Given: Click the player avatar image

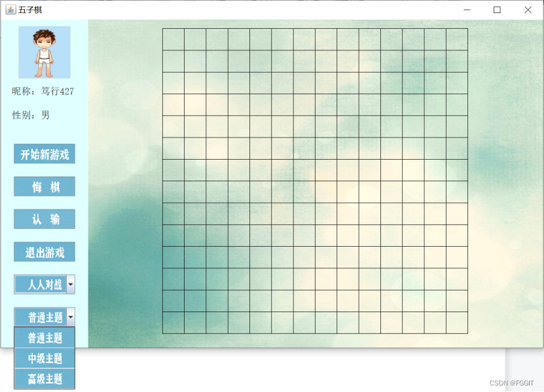Looking at the screenshot, I should click(44, 52).
